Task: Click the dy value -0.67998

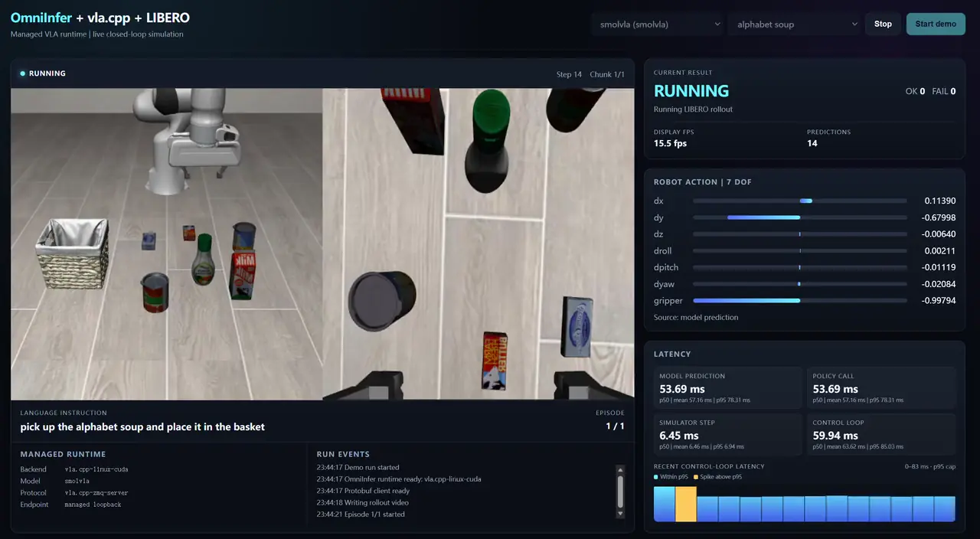Action: click(x=939, y=217)
